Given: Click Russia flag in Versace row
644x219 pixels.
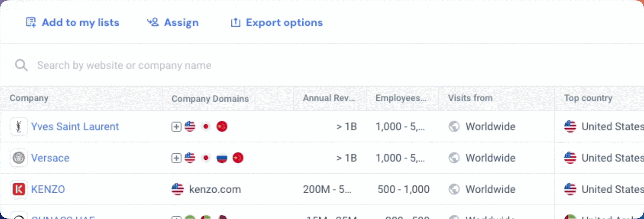Looking at the screenshot, I should click(222, 158).
